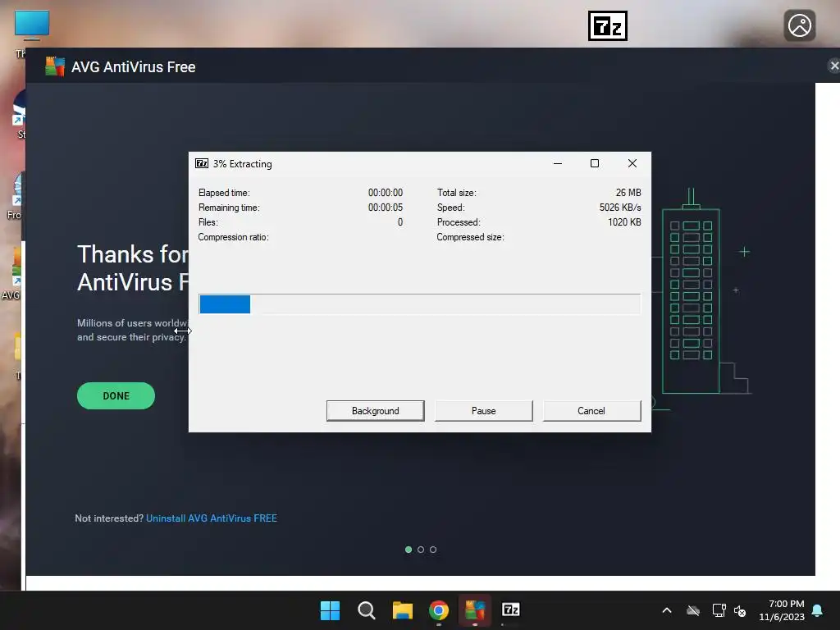
Task: Click the green DONE button in AVG
Action: (116, 396)
